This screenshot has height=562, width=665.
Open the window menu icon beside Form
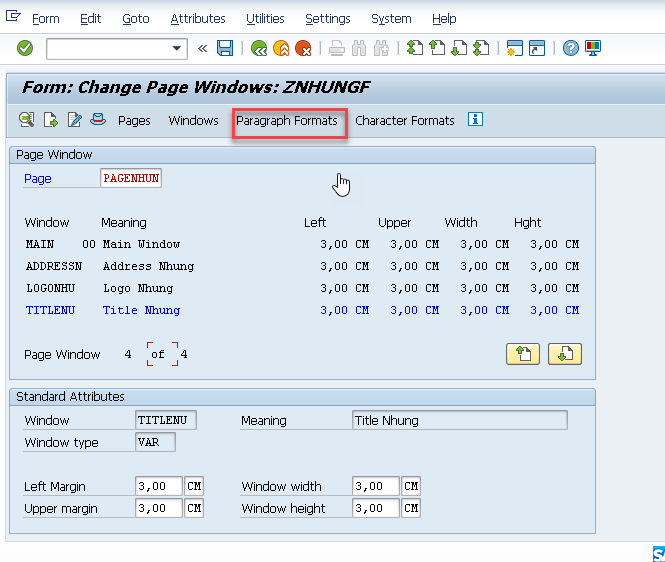coord(13,16)
